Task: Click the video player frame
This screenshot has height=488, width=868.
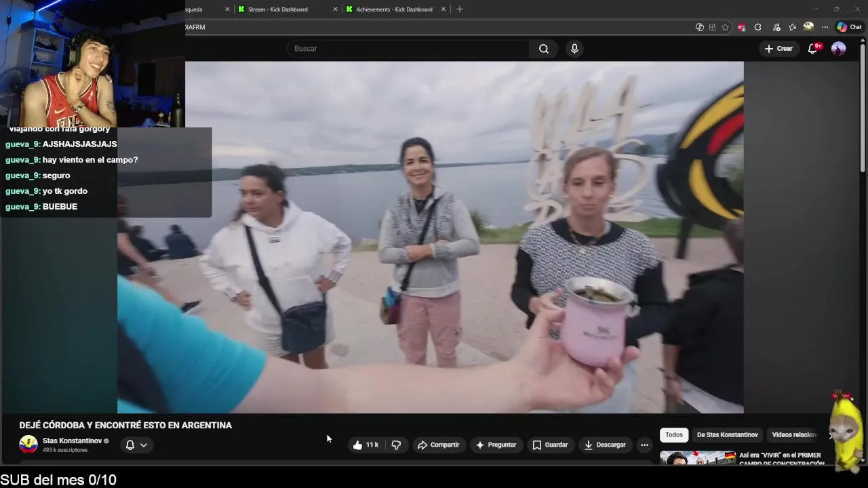Action: (x=430, y=237)
